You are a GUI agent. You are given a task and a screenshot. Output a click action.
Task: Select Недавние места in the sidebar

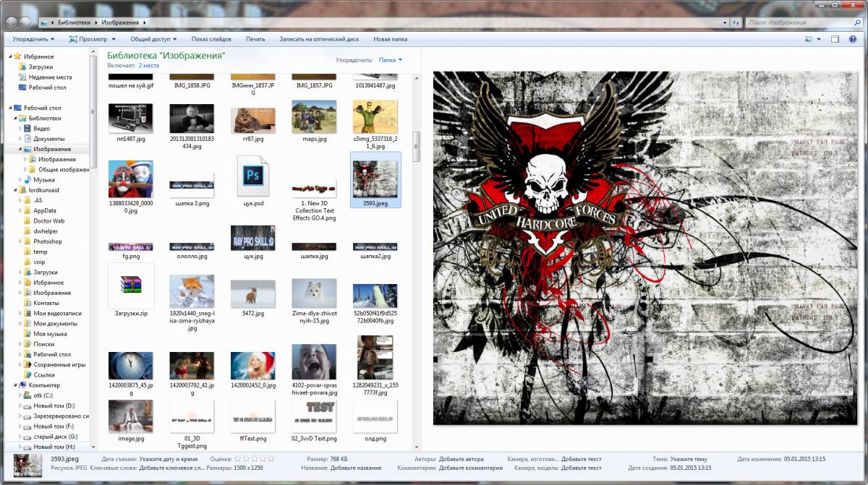coord(50,77)
